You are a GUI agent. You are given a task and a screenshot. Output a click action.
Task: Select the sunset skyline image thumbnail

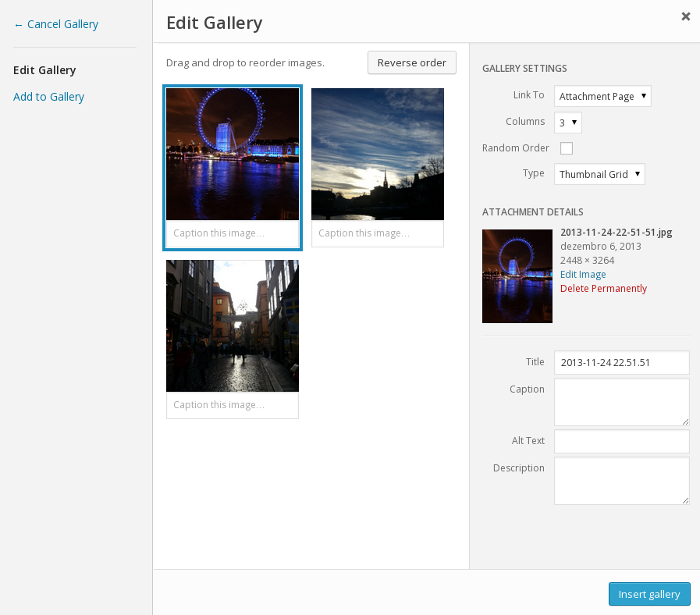377,154
